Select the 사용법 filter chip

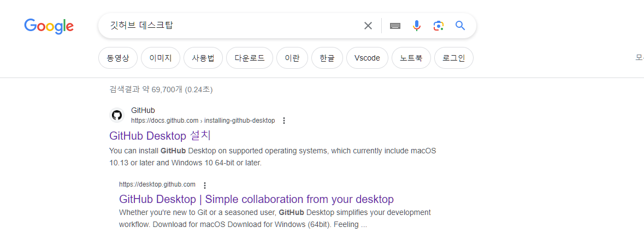point(203,58)
